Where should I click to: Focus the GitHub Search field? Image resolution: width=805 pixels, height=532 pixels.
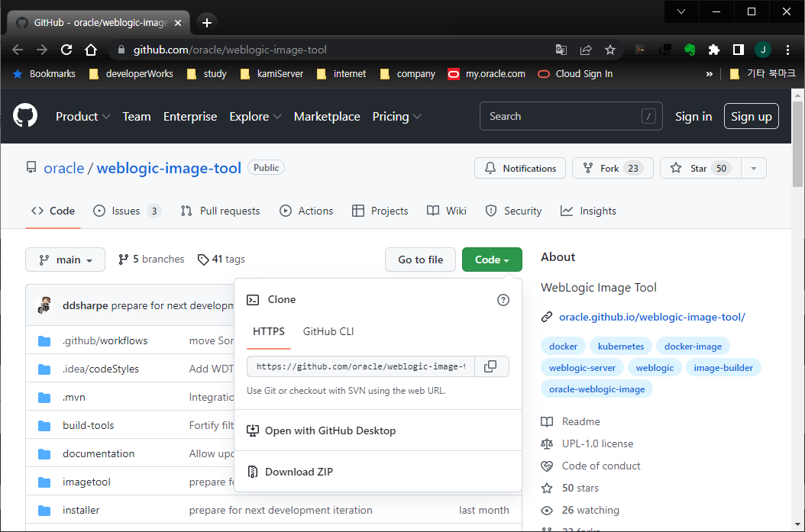571,117
